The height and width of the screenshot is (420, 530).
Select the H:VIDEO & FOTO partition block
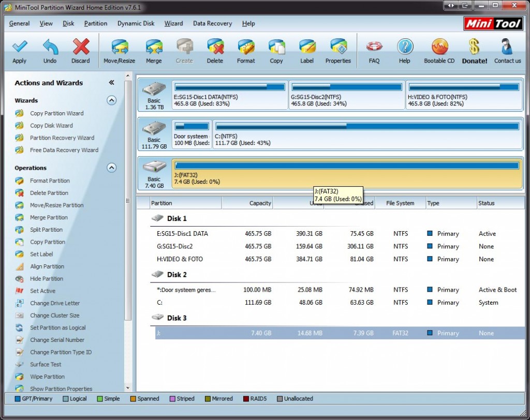(x=464, y=95)
